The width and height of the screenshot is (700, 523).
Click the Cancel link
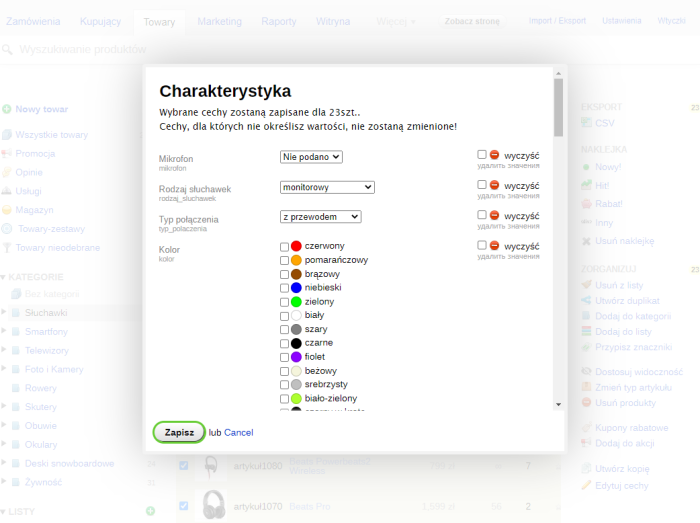238,432
